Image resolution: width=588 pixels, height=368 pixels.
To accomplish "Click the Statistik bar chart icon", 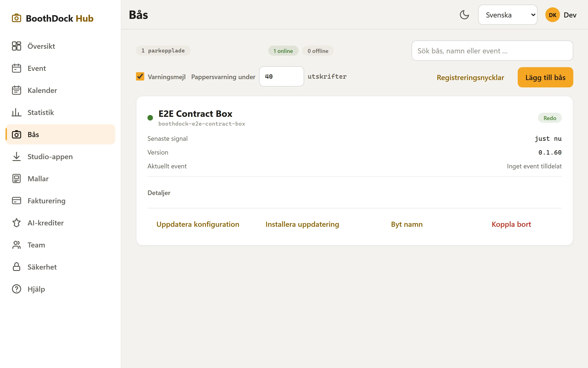I will [17, 112].
